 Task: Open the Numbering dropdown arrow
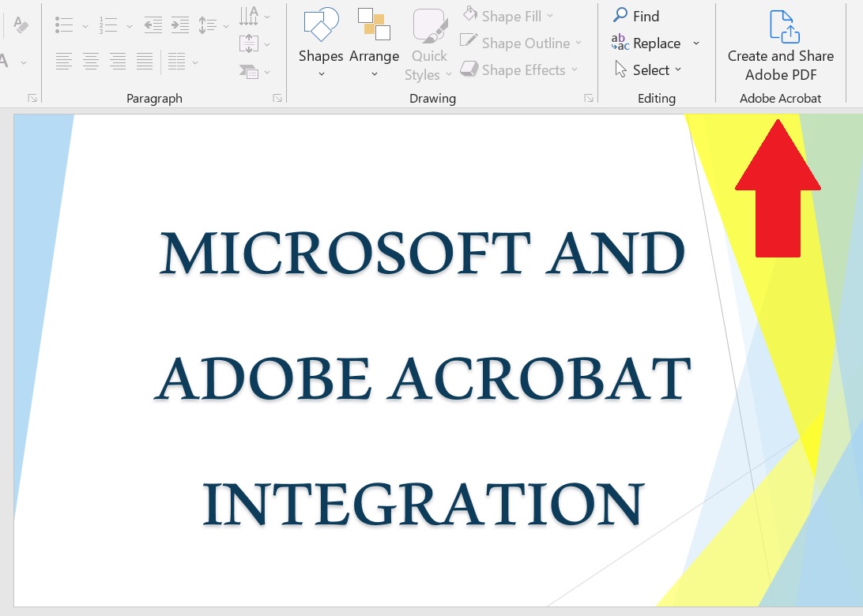pos(130,25)
